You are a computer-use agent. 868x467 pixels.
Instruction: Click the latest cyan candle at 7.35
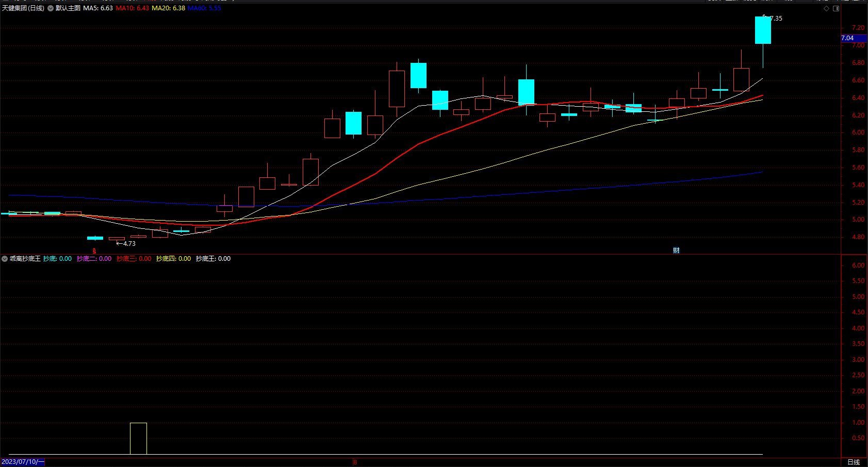coord(763,30)
